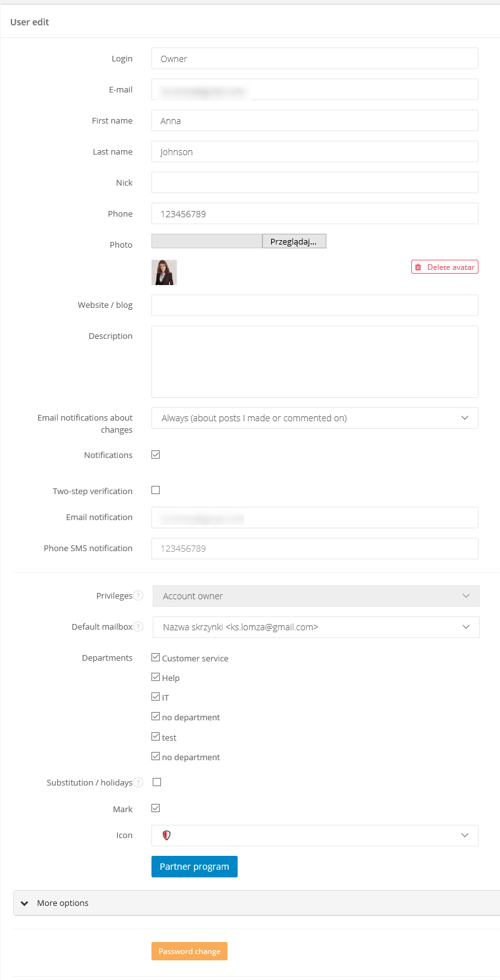The image size is (500, 980).
Task: Toggle the Substitution / holidays checkbox
Action: (157, 782)
